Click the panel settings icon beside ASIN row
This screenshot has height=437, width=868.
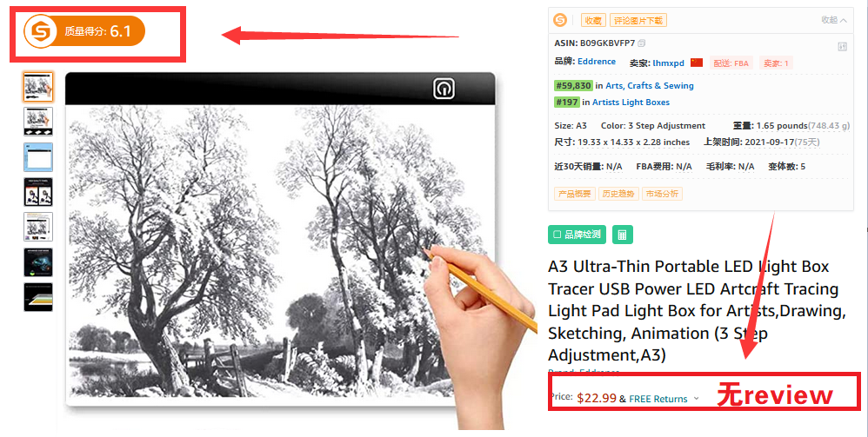[x=842, y=46]
